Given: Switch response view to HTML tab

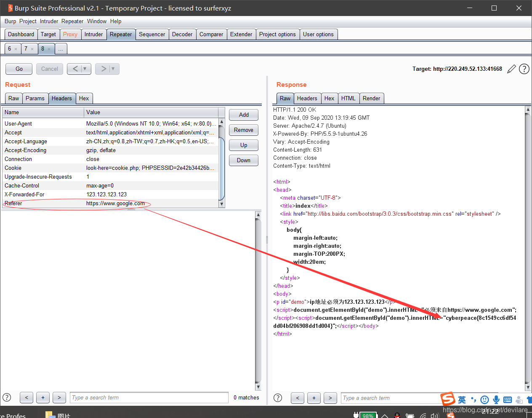Looking at the screenshot, I should tap(348, 99).
